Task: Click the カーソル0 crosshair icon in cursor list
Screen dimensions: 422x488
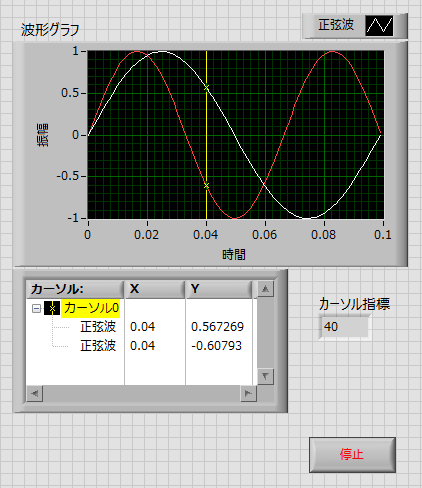Action: click(52, 308)
